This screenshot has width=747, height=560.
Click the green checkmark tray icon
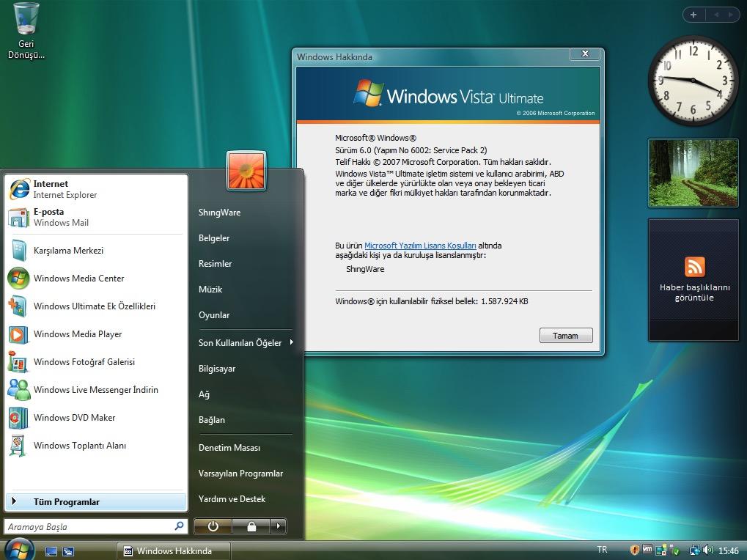[674, 550]
